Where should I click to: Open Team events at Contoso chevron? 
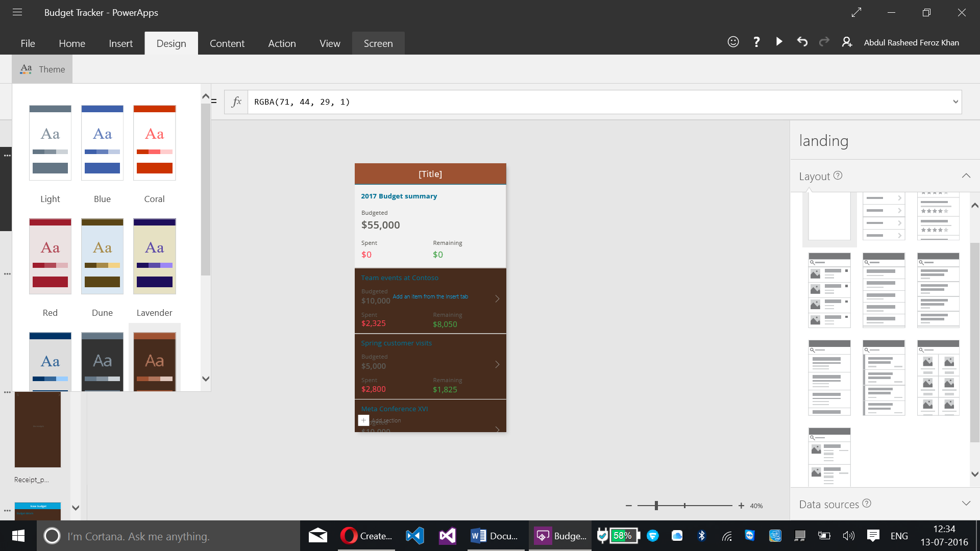pos(497,298)
